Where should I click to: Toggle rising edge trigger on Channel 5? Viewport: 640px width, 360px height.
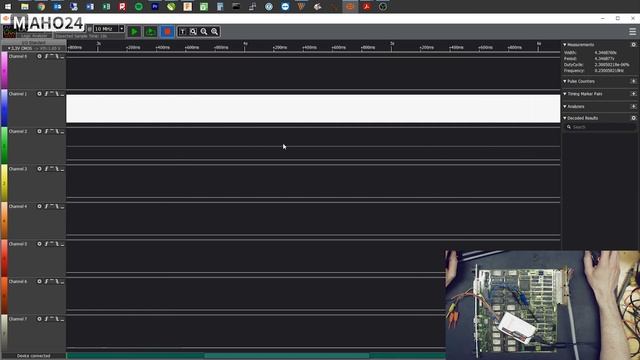pyautogui.click(x=47, y=244)
